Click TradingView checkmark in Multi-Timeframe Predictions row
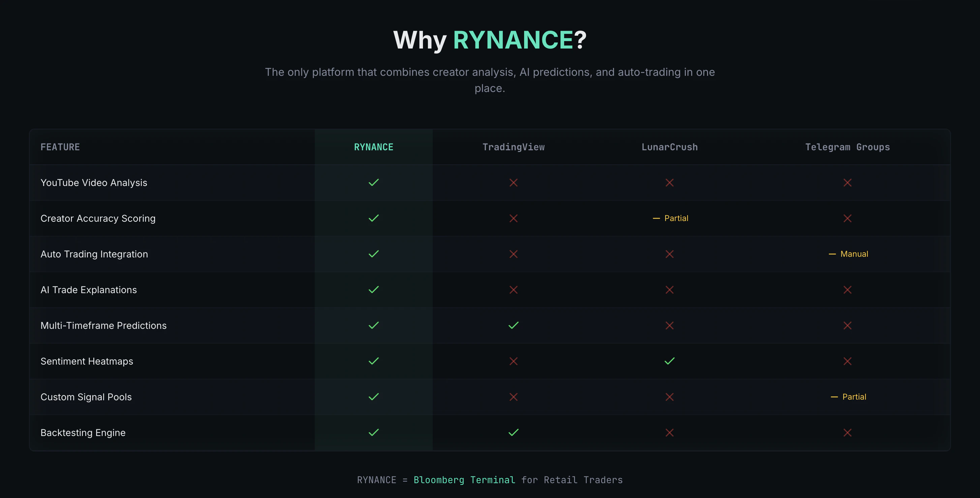The height and width of the screenshot is (498, 980). (513, 325)
